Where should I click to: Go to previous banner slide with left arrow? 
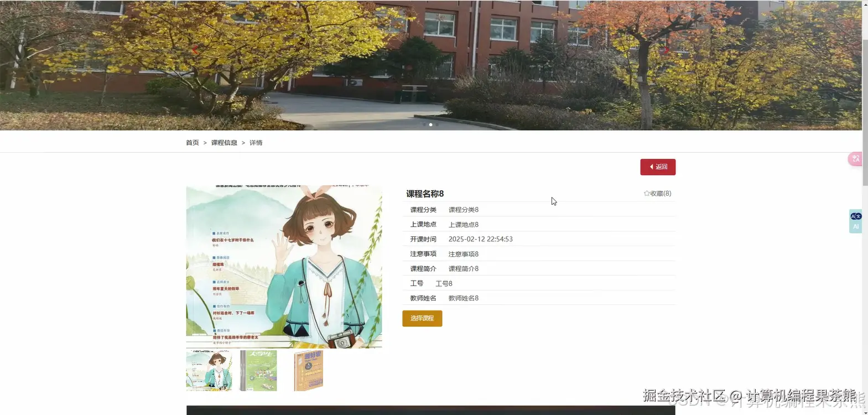click(x=195, y=50)
